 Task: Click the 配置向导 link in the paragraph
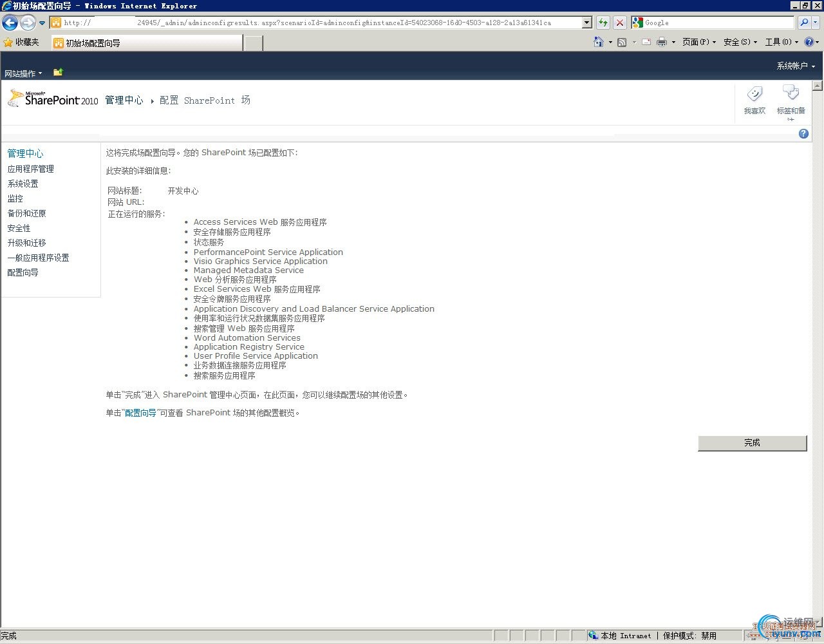pyautogui.click(x=140, y=413)
